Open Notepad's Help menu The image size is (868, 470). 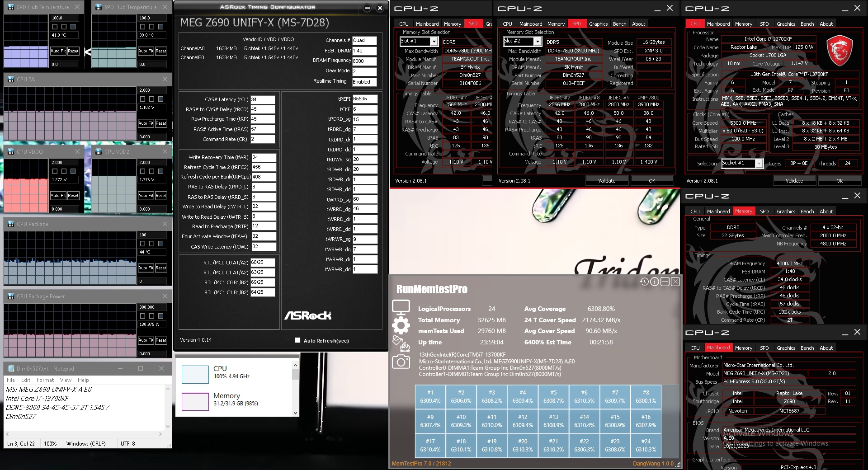[83, 380]
